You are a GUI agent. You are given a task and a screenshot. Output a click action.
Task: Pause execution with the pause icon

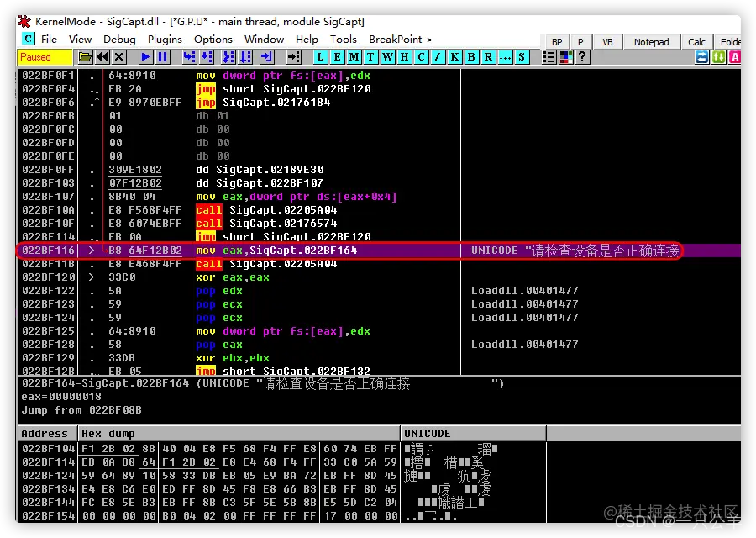coord(162,57)
